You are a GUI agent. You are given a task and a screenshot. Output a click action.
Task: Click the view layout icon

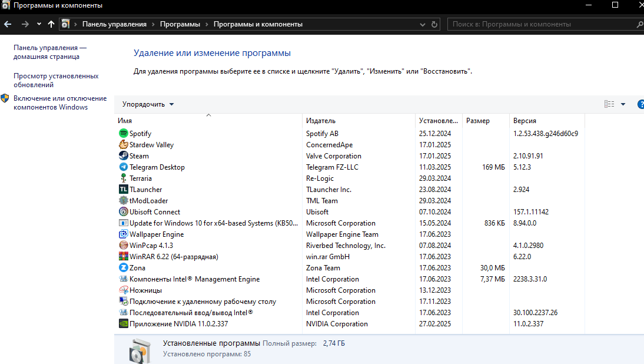pos(609,104)
